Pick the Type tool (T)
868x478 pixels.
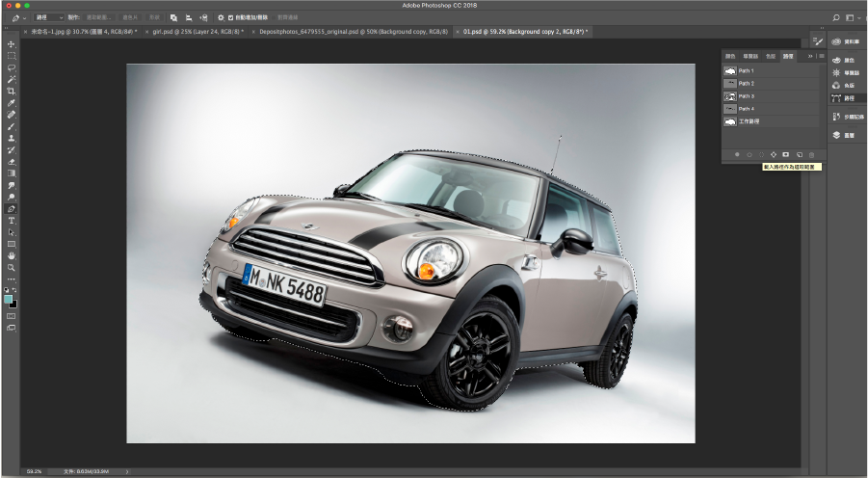12,221
